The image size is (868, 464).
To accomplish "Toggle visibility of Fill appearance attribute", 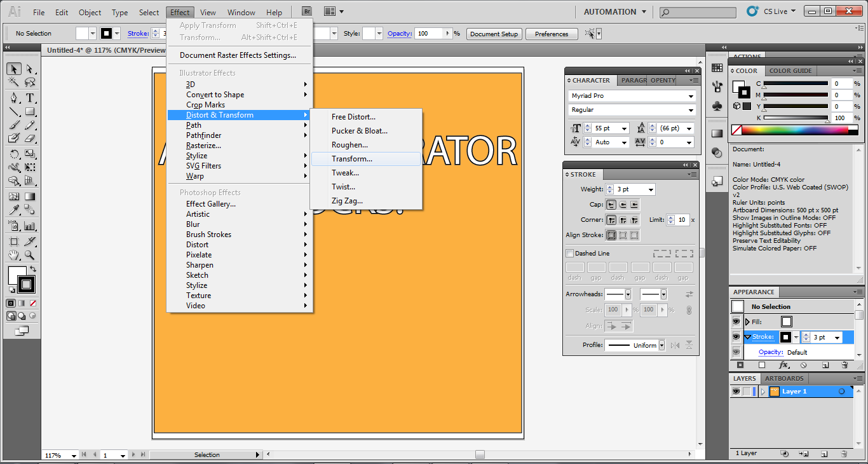I will (736, 322).
